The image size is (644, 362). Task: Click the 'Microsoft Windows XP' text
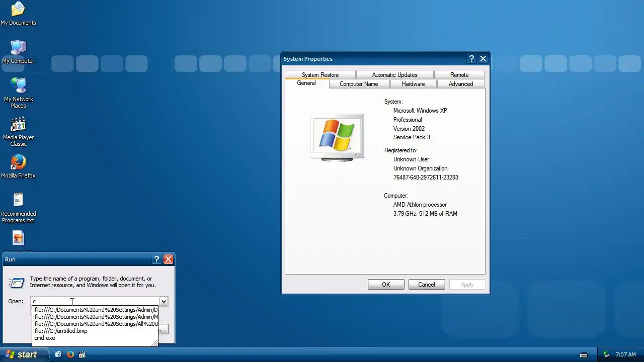click(x=420, y=111)
